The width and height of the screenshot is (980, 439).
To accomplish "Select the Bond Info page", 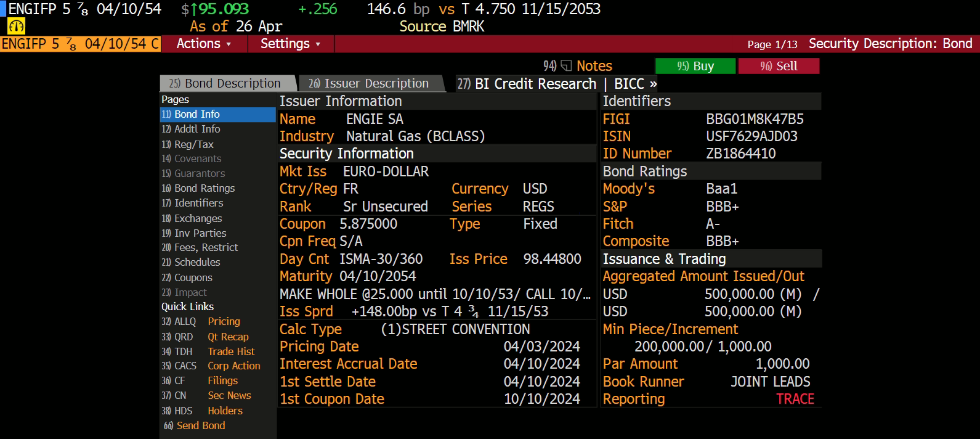I will (217, 114).
